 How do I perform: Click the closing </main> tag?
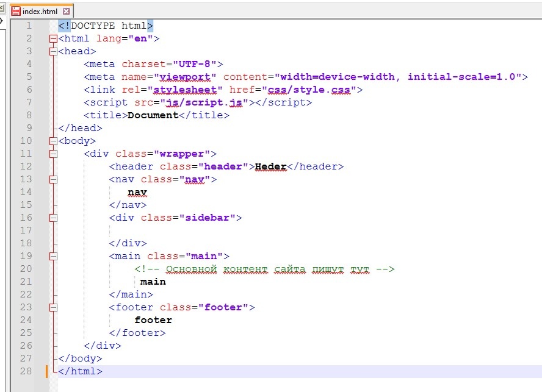pos(131,294)
